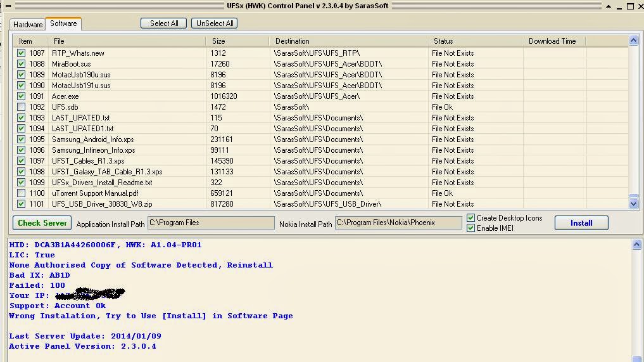The image size is (644, 362).
Task: Sort by the Size column header
Action: (x=237, y=41)
